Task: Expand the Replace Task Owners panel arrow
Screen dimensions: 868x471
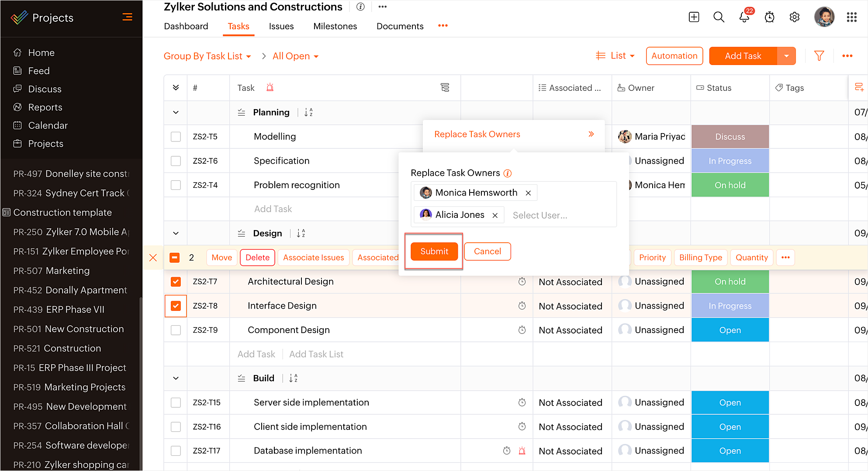Action: click(x=591, y=134)
